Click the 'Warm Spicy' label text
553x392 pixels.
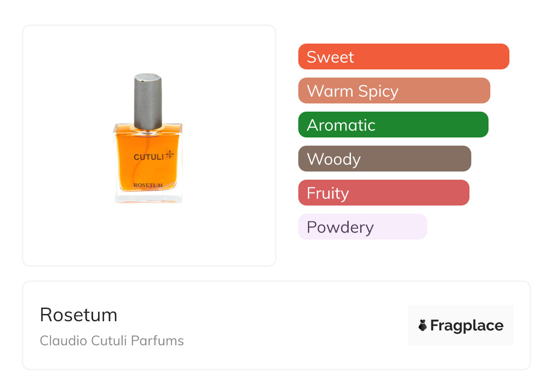(352, 91)
